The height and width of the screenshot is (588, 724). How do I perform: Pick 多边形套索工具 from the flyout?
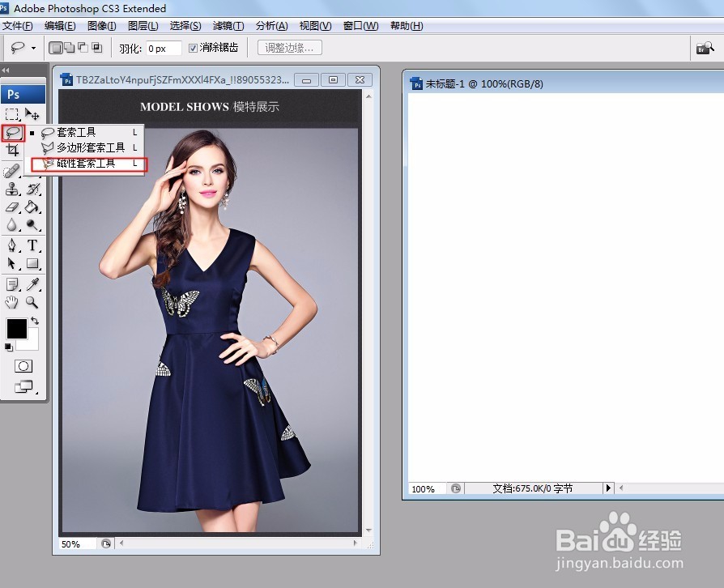[86, 147]
